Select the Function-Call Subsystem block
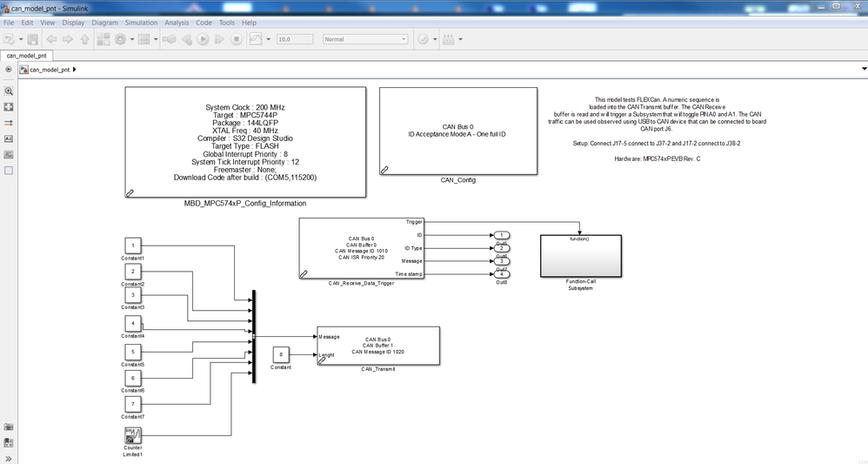868x464 pixels. point(581,256)
